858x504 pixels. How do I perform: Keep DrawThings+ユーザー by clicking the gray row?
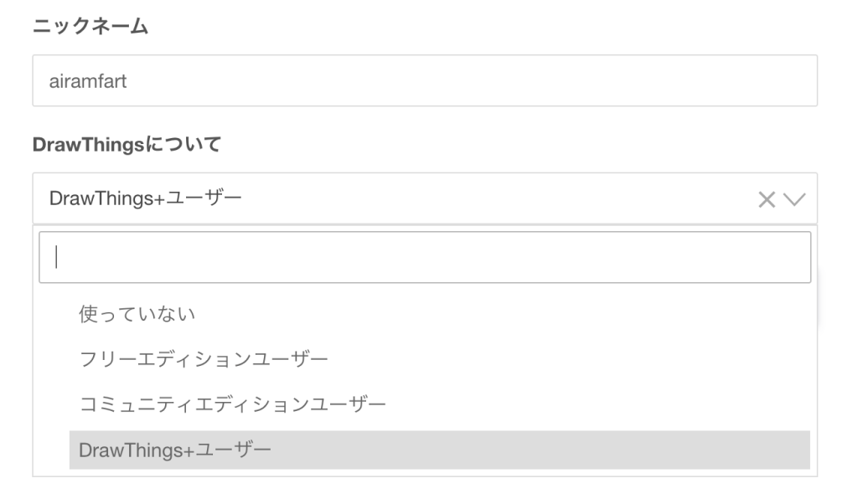pos(439,450)
